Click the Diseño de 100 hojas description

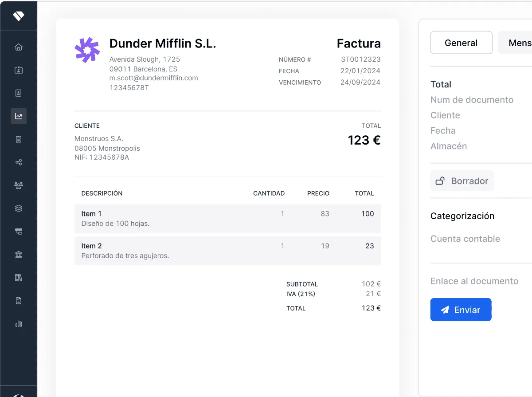(115, 224)
